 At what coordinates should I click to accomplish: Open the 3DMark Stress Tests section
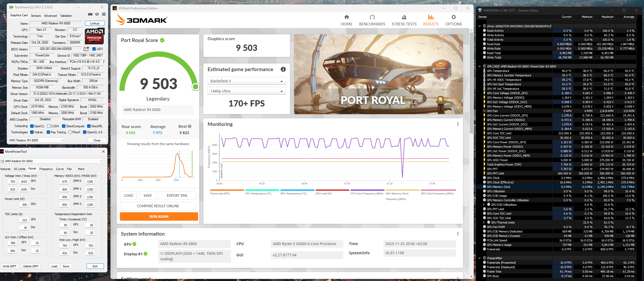(x=404, y=20)
